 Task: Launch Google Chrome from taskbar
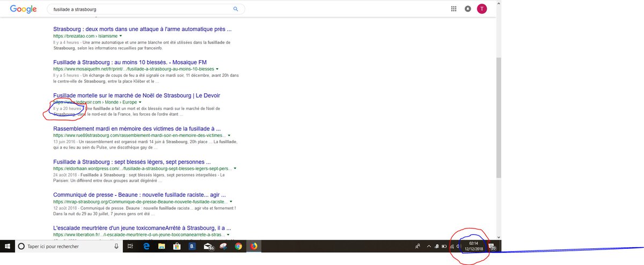238,247
